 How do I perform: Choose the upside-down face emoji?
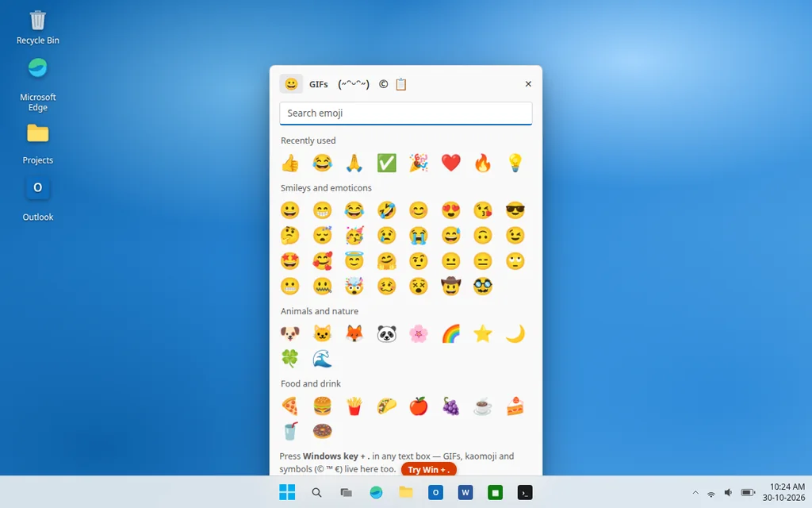click(x=483, y=235)
